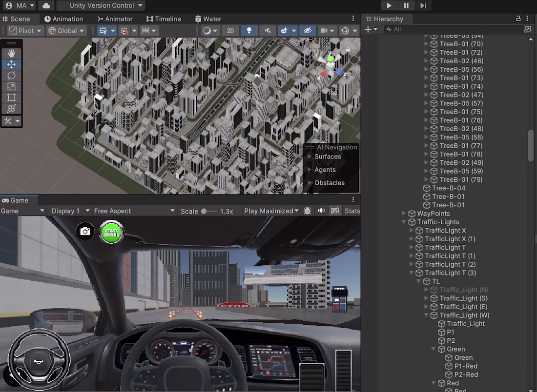The height and width of the screenshot is (392, 537).
Task: Open the Display 1 dropdown
Action: pos(71,211)
